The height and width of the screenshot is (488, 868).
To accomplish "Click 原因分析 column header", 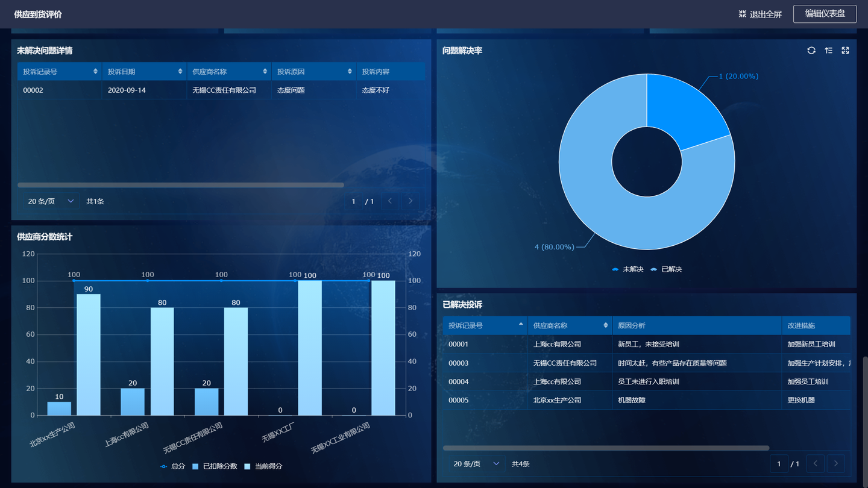I will tap(697, 325).
